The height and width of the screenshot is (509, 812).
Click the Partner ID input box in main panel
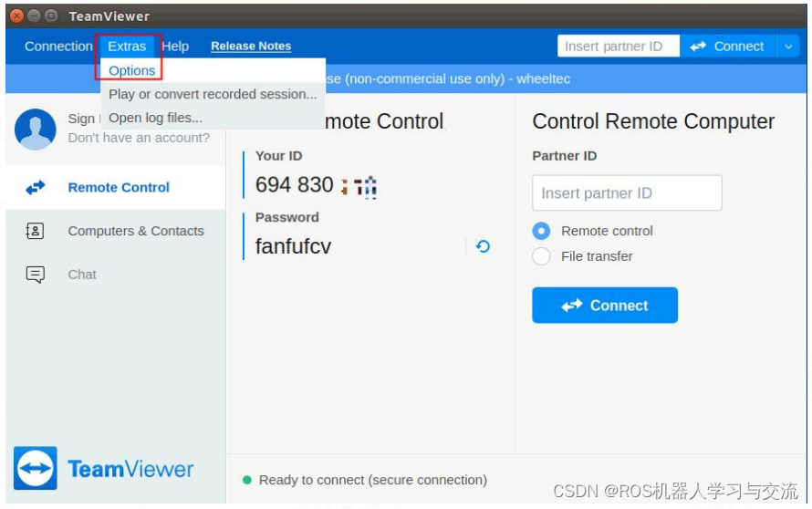[627, 193]
